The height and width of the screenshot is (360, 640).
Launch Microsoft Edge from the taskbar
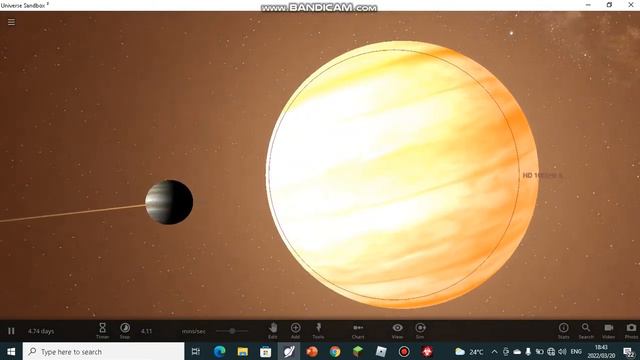(x=220, y=351)
